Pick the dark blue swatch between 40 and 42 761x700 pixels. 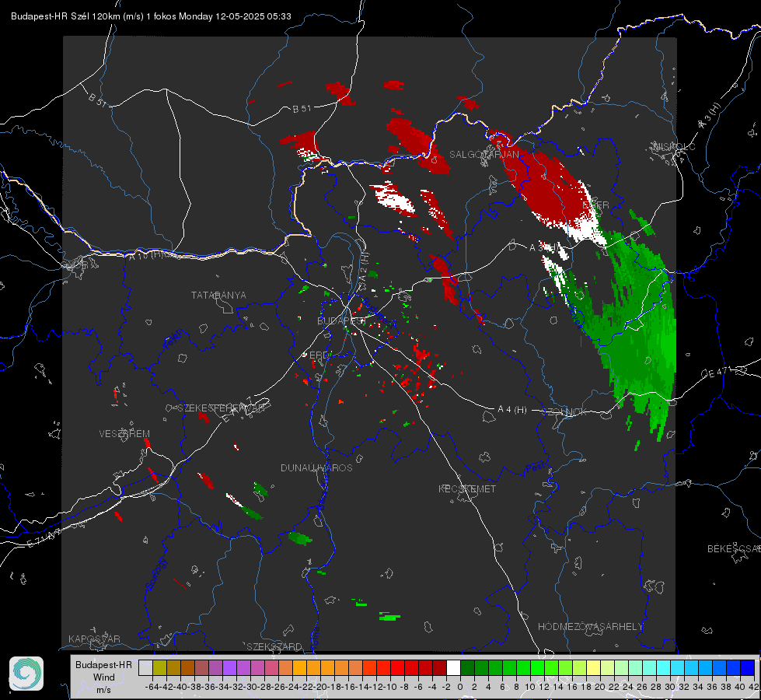pyautogui.click(x=748, y=667)
